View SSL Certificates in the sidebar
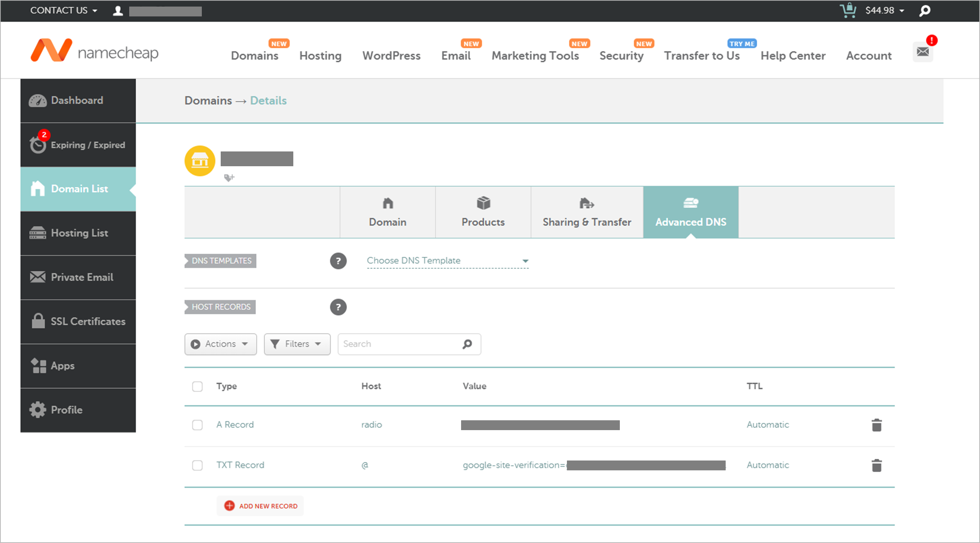The height and width of the screenshot is (543, 980). coord(88,321)
